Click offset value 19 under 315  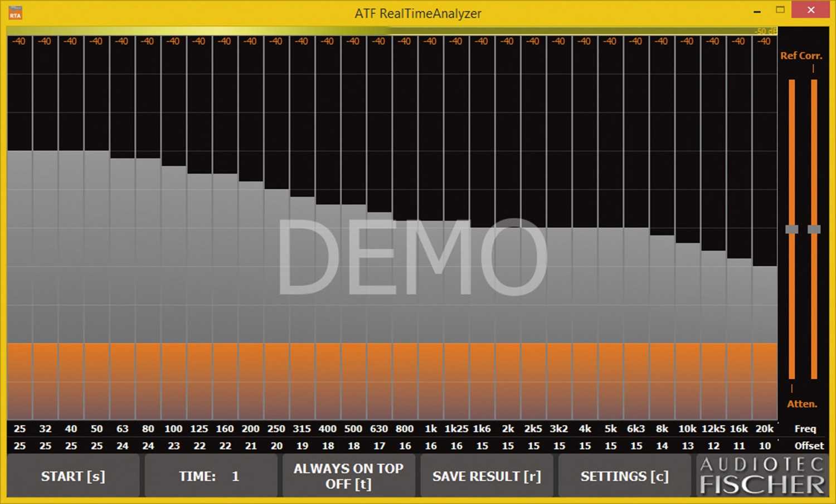(x=302, y=446)
